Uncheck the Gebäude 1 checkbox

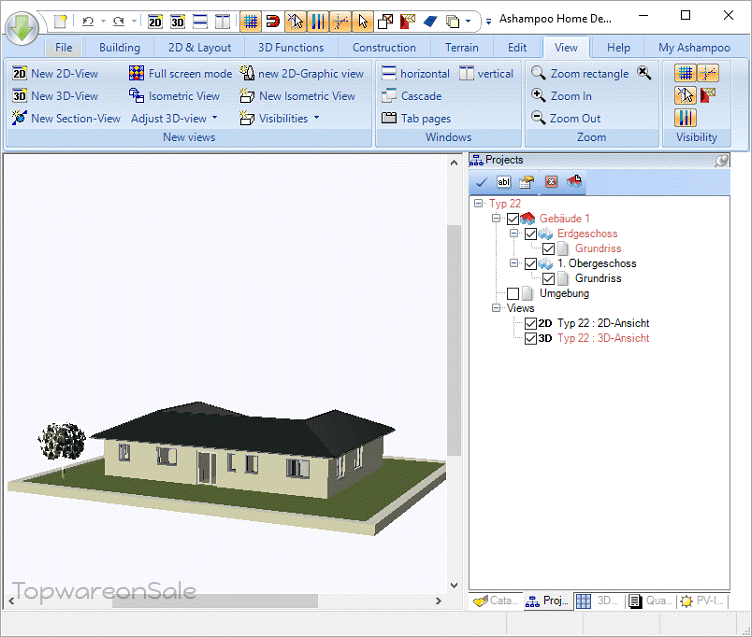[513, 219]
